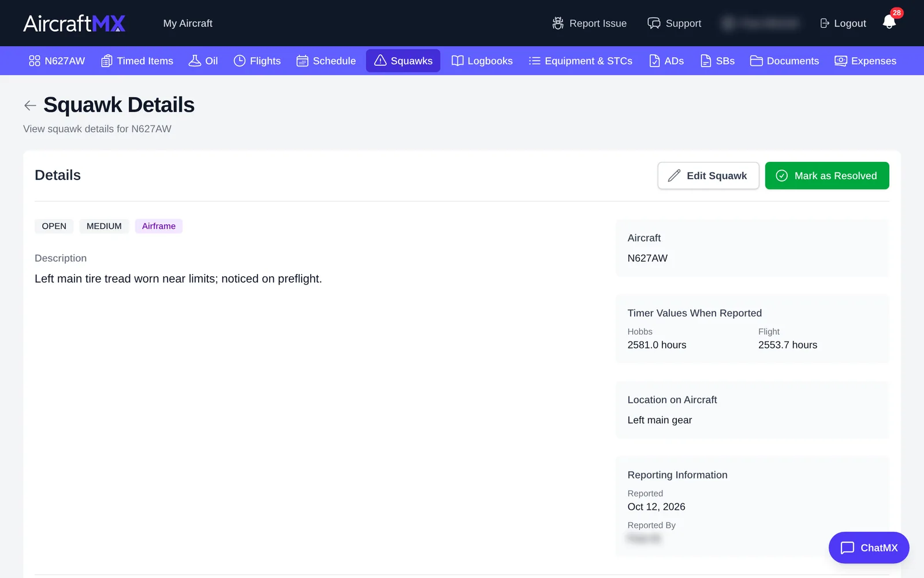Click the checkmark icon in Mark as Resolved
924x578 pixels.
tap(781, 176)
